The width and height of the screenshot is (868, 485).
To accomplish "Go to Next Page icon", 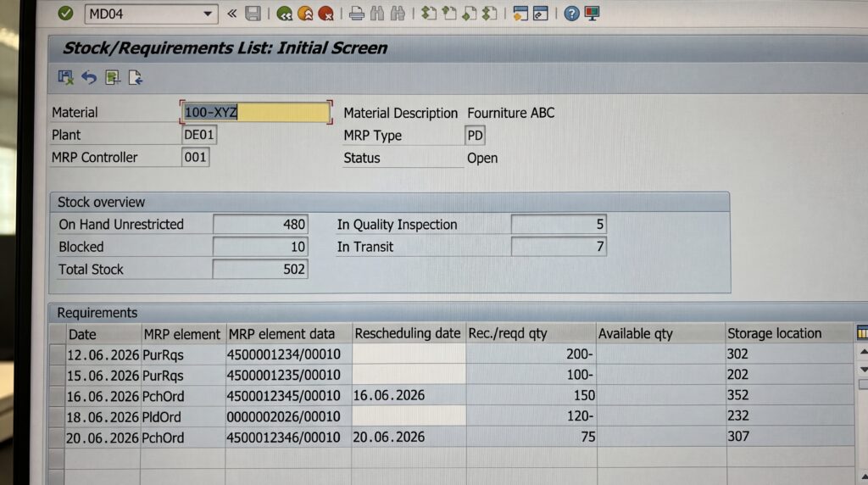I will point(470,14).
